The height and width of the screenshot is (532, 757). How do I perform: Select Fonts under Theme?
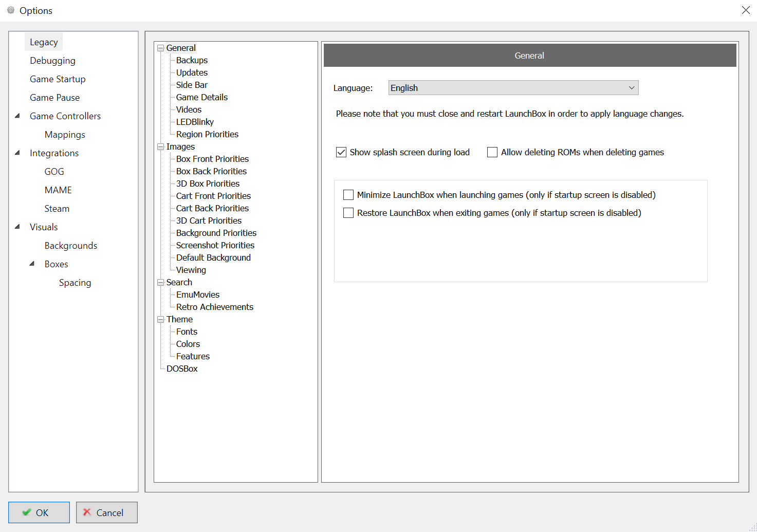(187, 332)
